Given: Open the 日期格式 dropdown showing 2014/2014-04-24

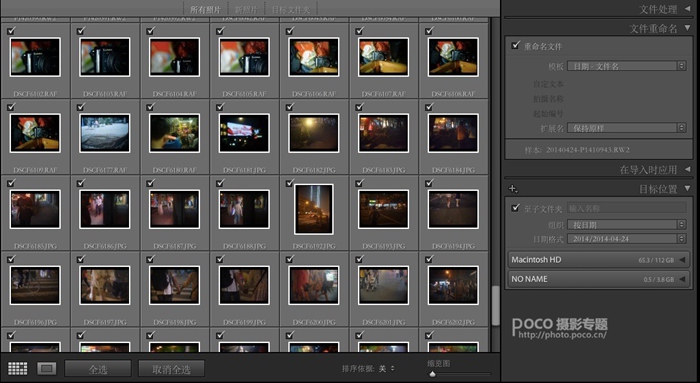Looking at the screenshot, I should pyautogui.click(x=626, y=239).
